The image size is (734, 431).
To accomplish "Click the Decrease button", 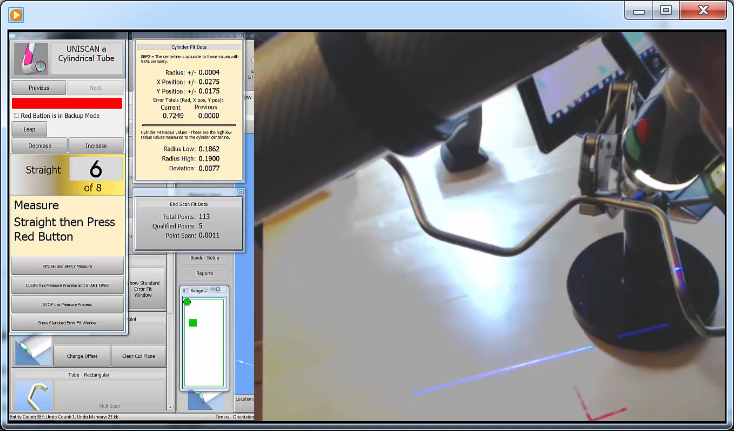I will coord(40,146).
